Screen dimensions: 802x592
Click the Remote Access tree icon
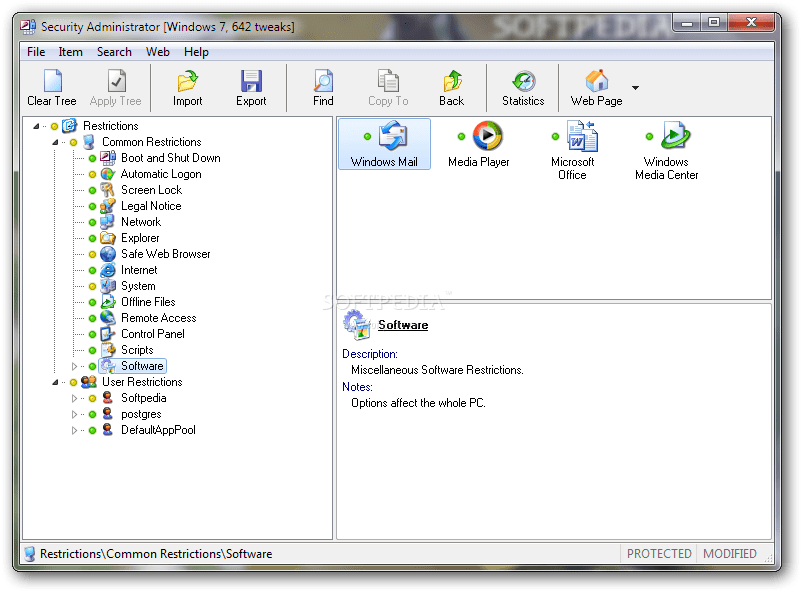(x=108, y=318)
